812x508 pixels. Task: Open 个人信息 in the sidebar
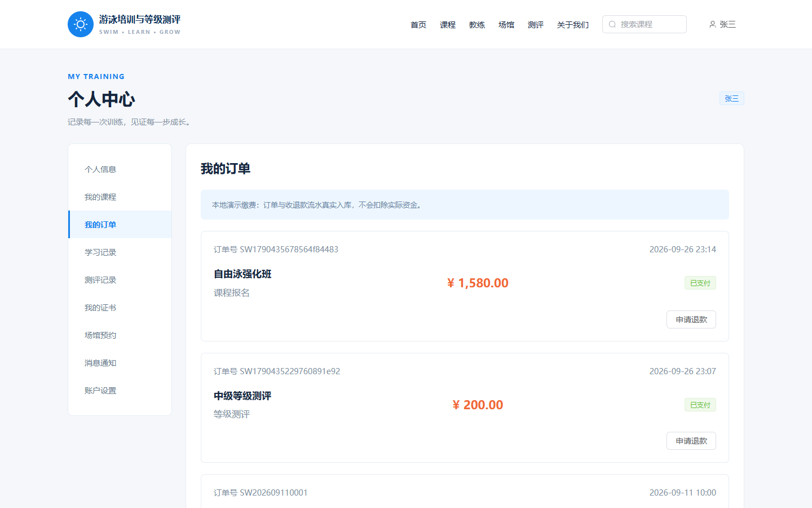click(x=120, y=169)
